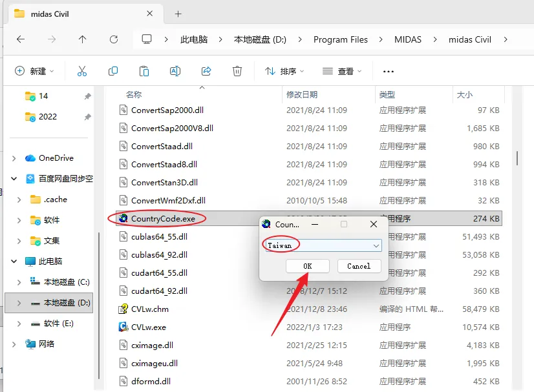This screenshot has height=392, width=534.
Task: Open the 新建 new item dropdown
Action: tap(35, 71)
